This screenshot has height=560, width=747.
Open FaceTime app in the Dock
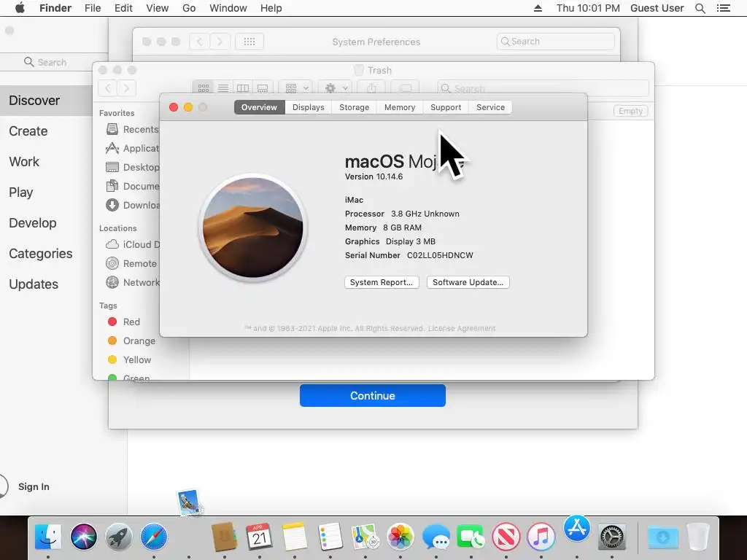[x=471, y=537]
